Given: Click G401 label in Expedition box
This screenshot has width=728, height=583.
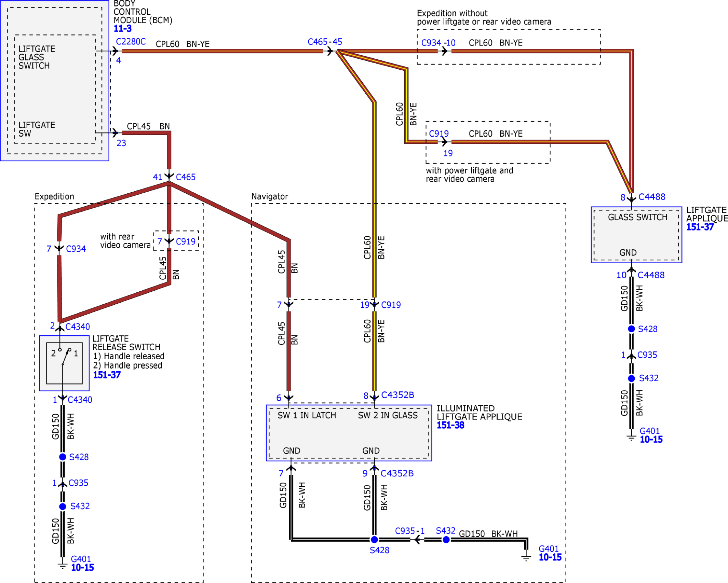Looking at the screenshot, I should (81, 559).
